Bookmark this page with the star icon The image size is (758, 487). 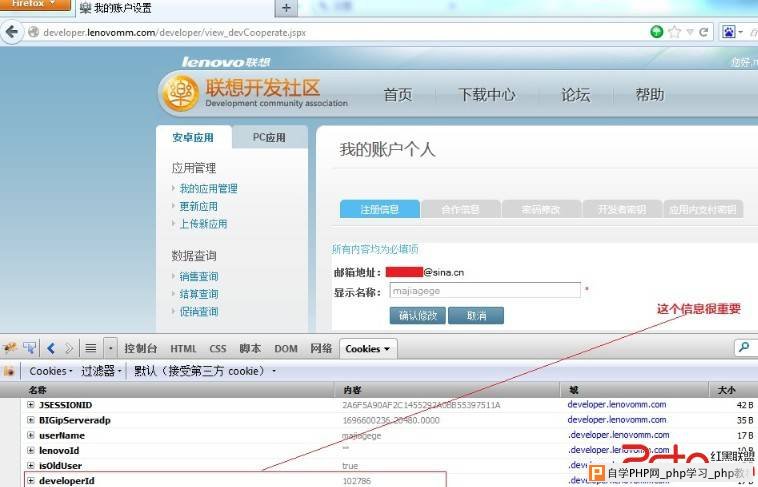[x=674, y=32]
